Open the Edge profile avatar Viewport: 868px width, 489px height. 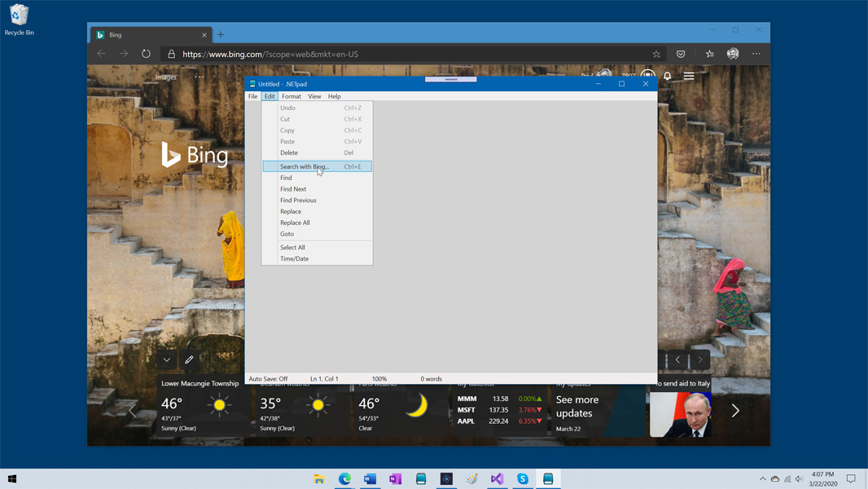point(733,54)
